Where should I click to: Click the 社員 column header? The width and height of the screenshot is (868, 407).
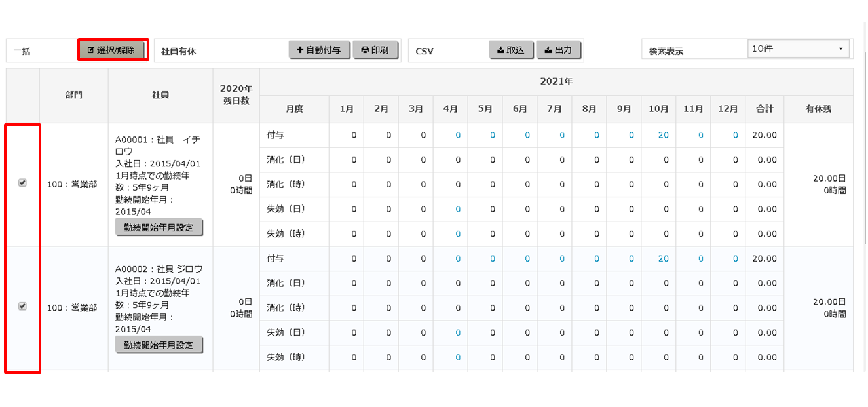point(160,95)
